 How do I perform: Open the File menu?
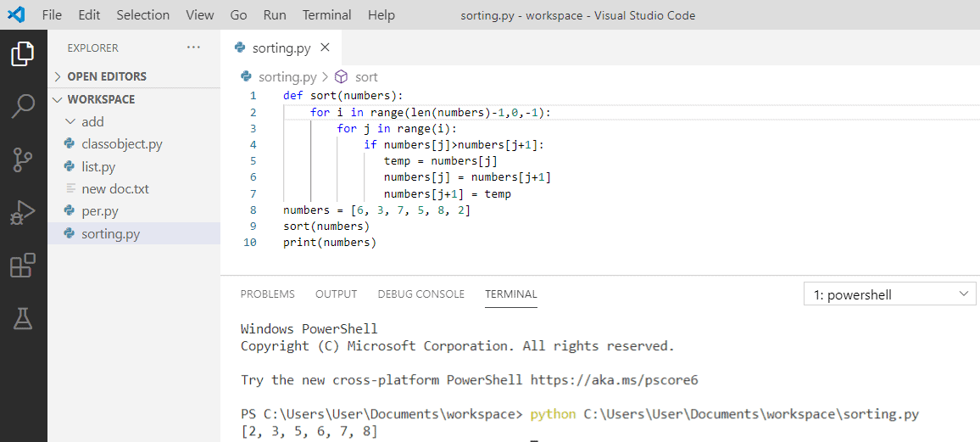point(52,15)
